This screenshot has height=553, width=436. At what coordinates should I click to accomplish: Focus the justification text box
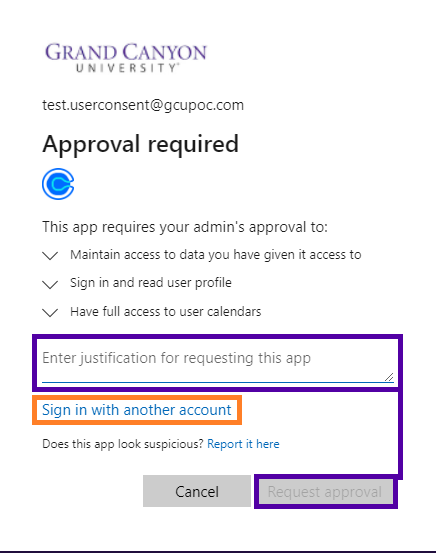pos(218,362)
